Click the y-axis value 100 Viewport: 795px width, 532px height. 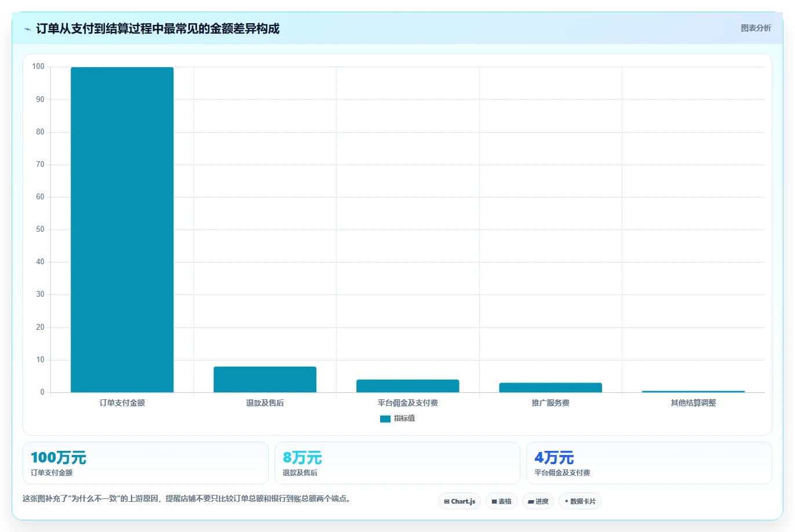click(38, 67)
